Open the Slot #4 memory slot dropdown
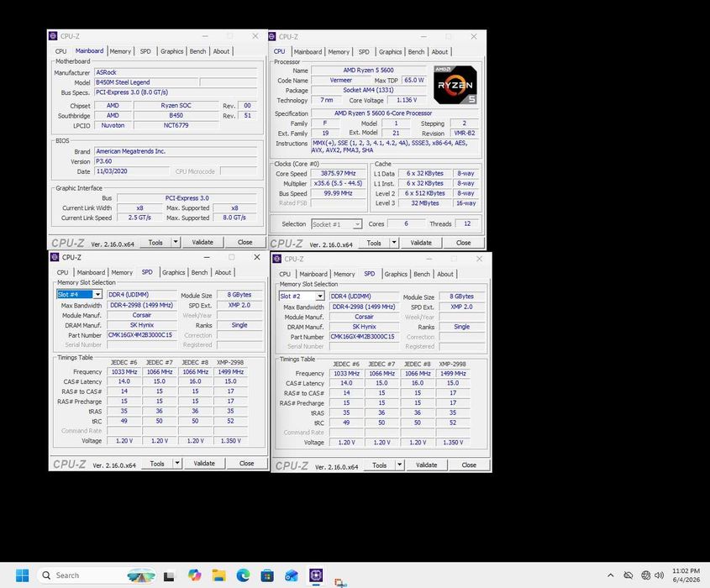710x588 pixels. [97, 294]
